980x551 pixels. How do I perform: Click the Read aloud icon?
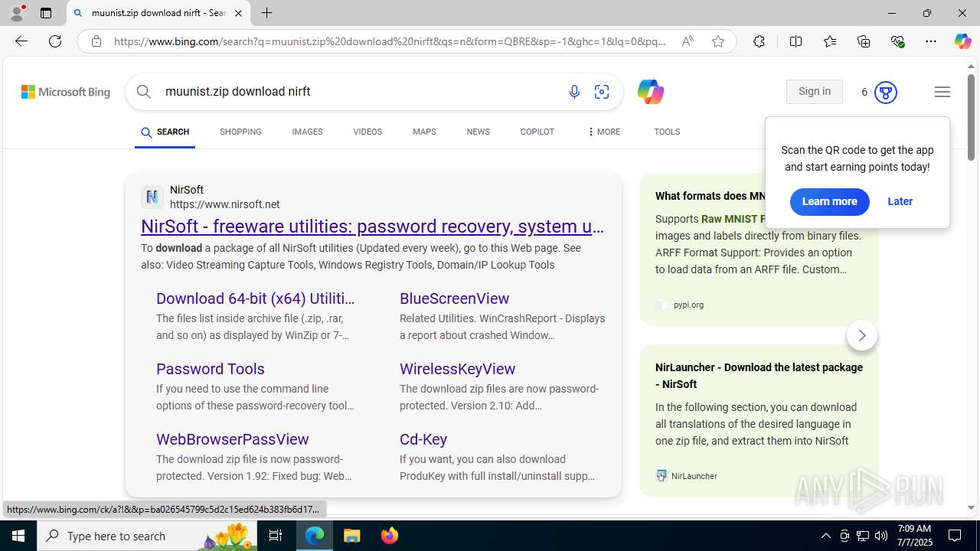(688, 41)
